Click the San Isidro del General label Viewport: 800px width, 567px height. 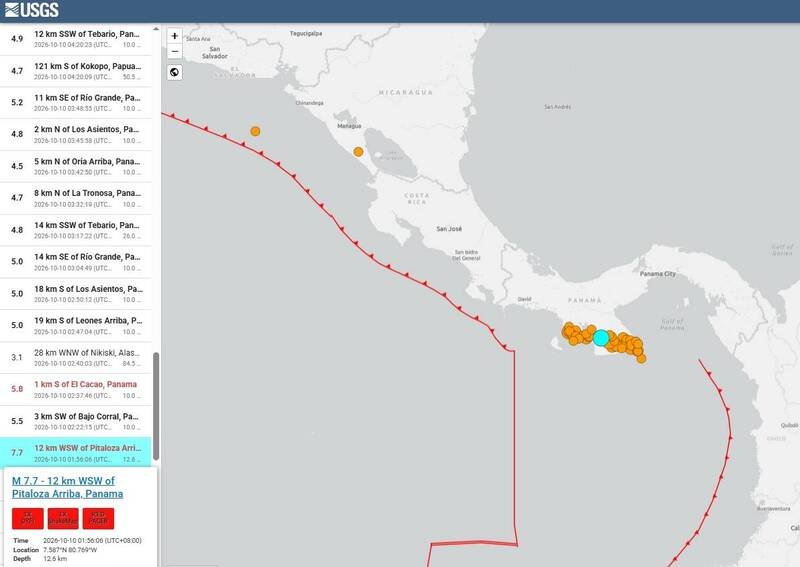pyautogui.click(x=466, y=255)
